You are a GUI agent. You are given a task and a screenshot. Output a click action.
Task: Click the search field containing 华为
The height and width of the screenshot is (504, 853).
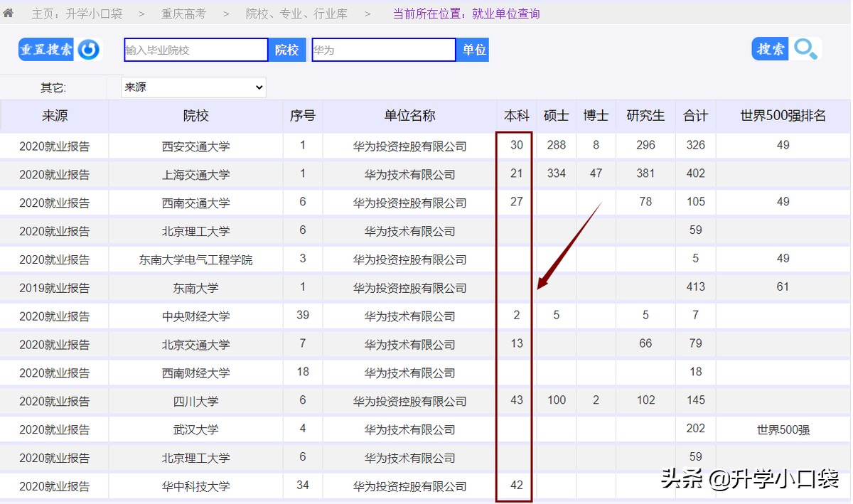coord(383,50)
